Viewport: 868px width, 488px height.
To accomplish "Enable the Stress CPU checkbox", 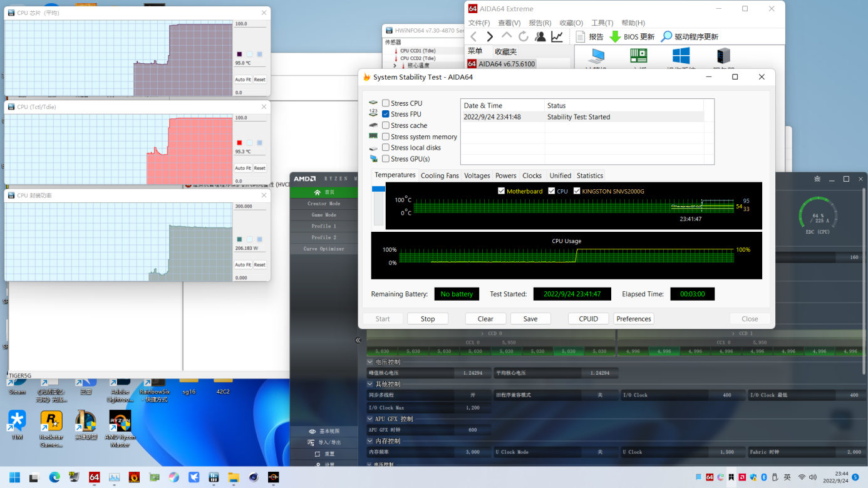I will click(386, 103).
